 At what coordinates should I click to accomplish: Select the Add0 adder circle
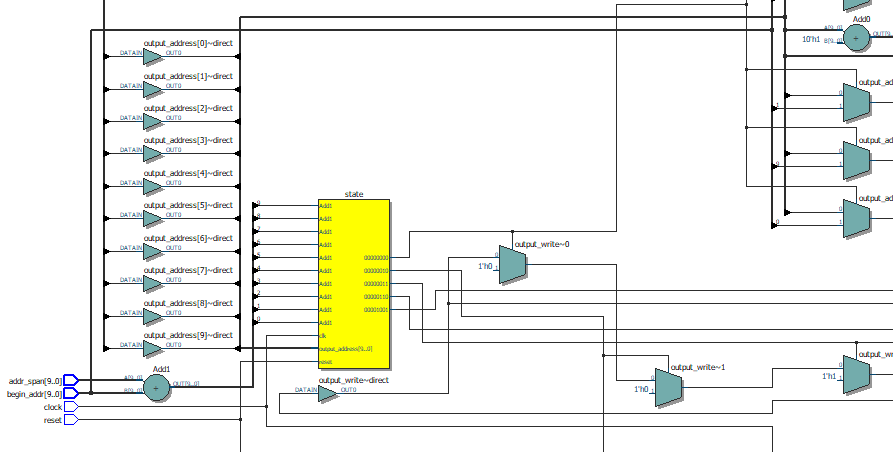point(856,39)
